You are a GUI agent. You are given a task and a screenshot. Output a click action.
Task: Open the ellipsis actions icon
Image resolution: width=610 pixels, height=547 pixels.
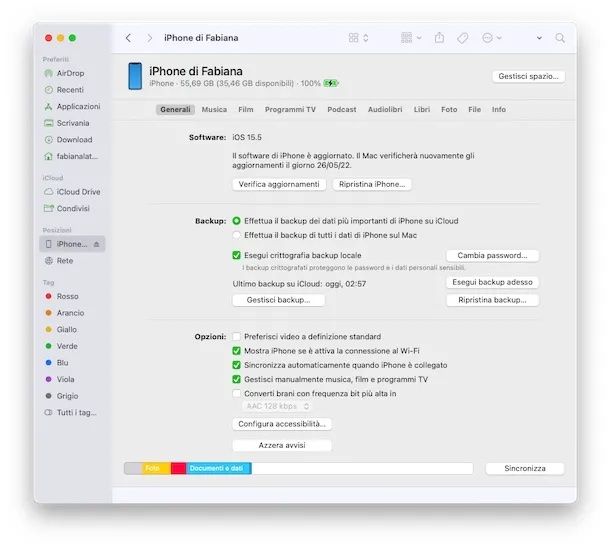click(487, 38)
